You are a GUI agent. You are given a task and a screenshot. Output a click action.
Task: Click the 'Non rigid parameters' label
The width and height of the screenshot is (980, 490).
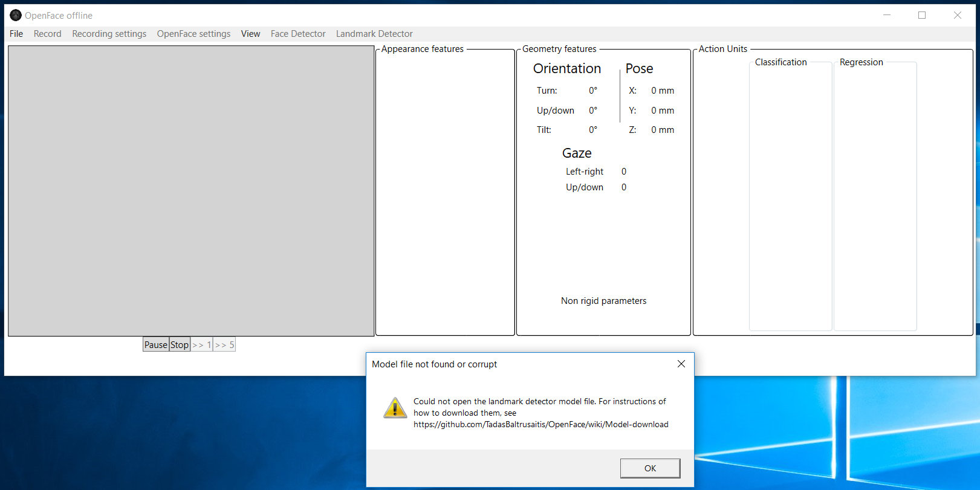pos(603,301)
